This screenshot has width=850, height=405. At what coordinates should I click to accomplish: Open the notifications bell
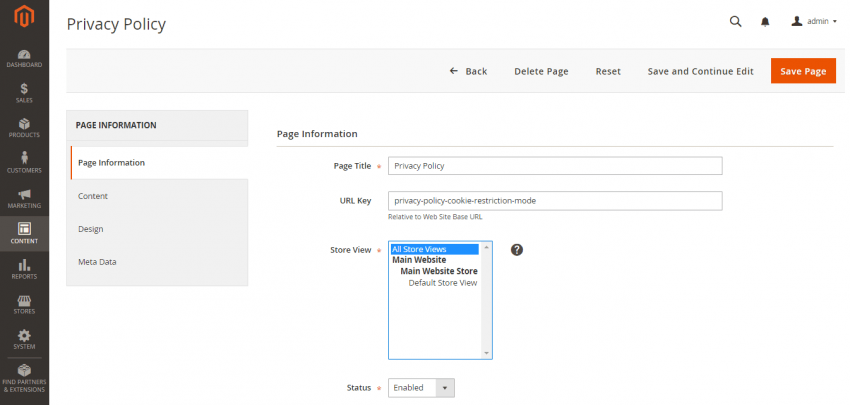[765, 22]
